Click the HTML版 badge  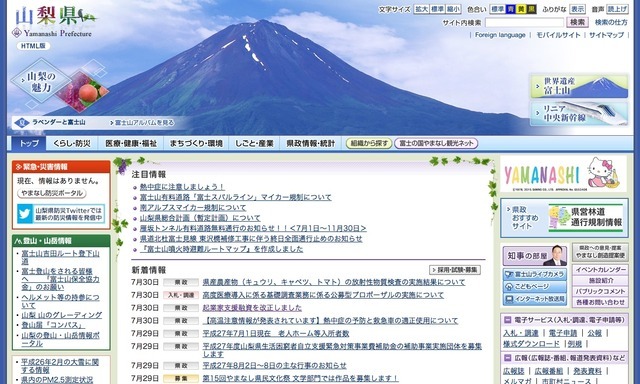pyautogui.click(x=33, y=46)
